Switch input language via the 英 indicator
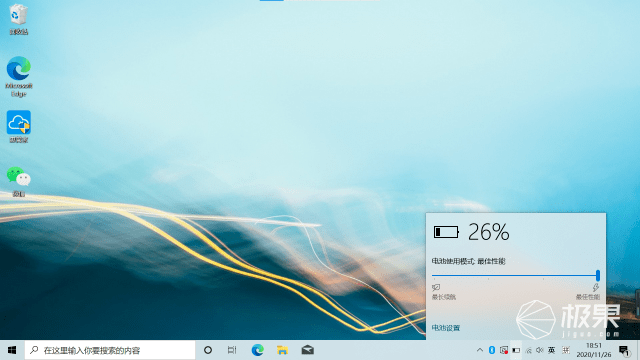Viewport: 640px width, 360px height. click(551, 350)
